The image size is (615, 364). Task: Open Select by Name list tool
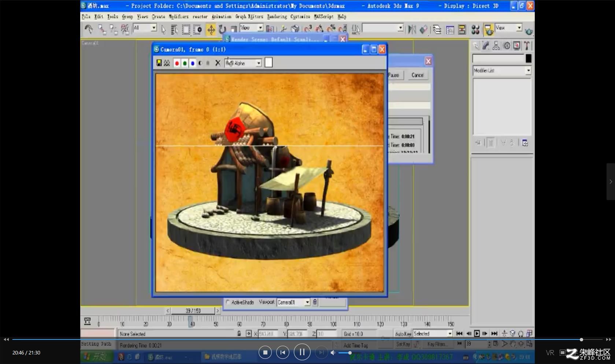click(x=174, y=29)
